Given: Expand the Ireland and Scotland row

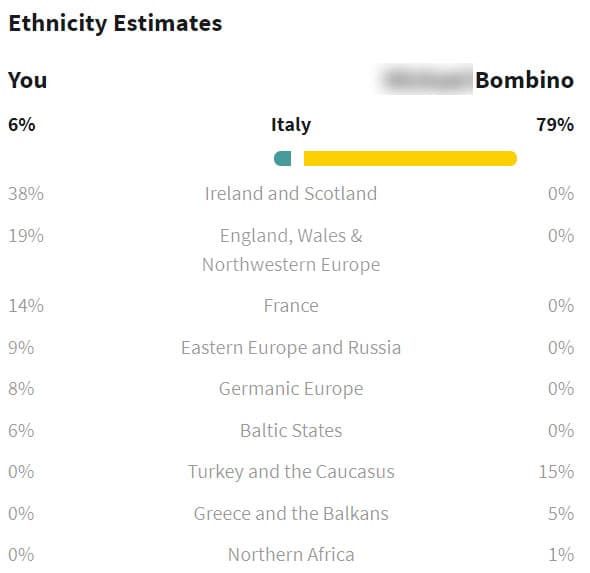Looking at the screenshot, I should pyautogui.click(x=291, y=194).
